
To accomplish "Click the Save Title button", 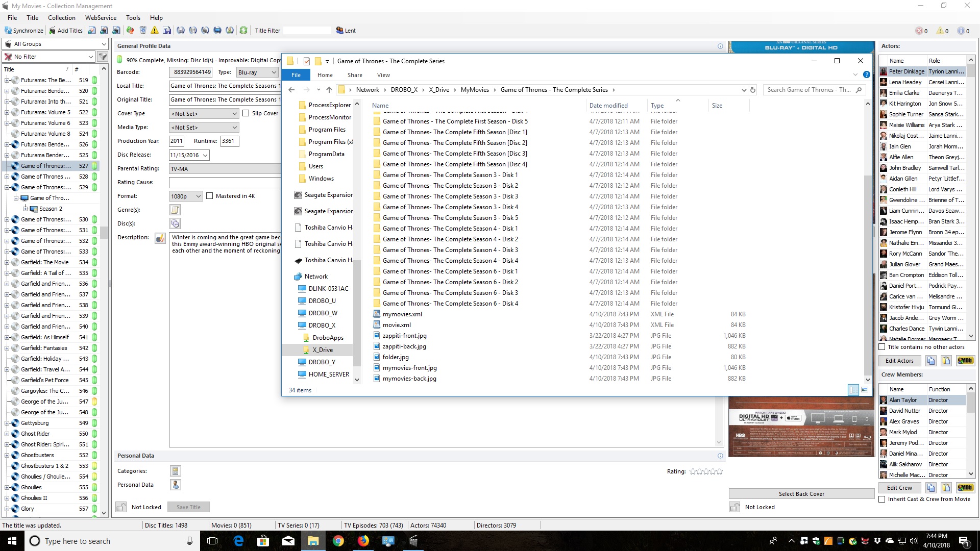I will coord(188,507).
